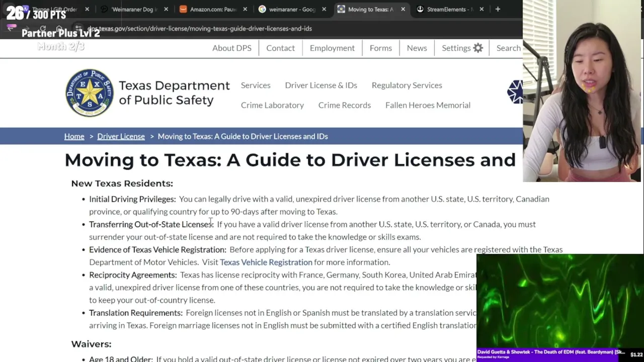The image size is (644, 362).
Task: Close the StreamElements tab
Action: click(481, 9)
